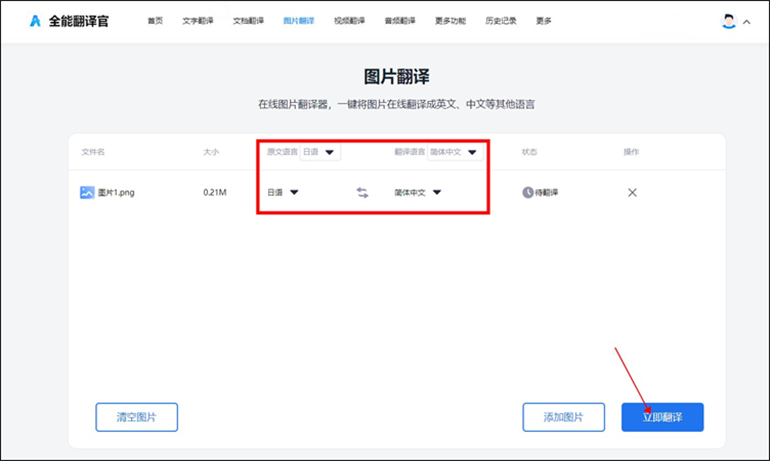Click the user avatar icon
The image size is (770, 461).
[728, 21]
